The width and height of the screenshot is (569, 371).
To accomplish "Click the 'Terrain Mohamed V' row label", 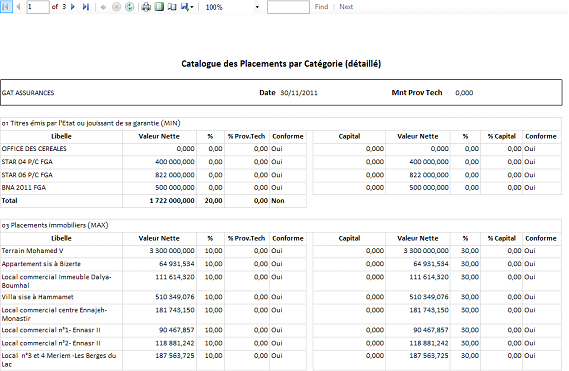I will click(x=32, y=251).
